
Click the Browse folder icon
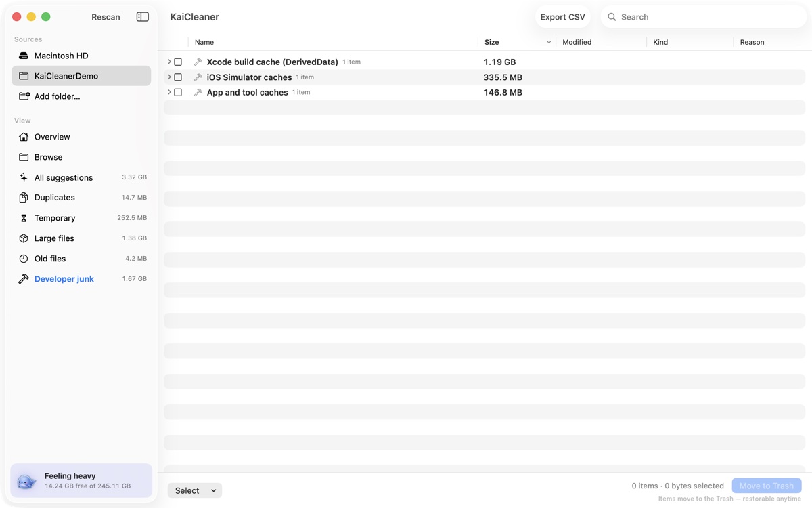click(24, 157)
